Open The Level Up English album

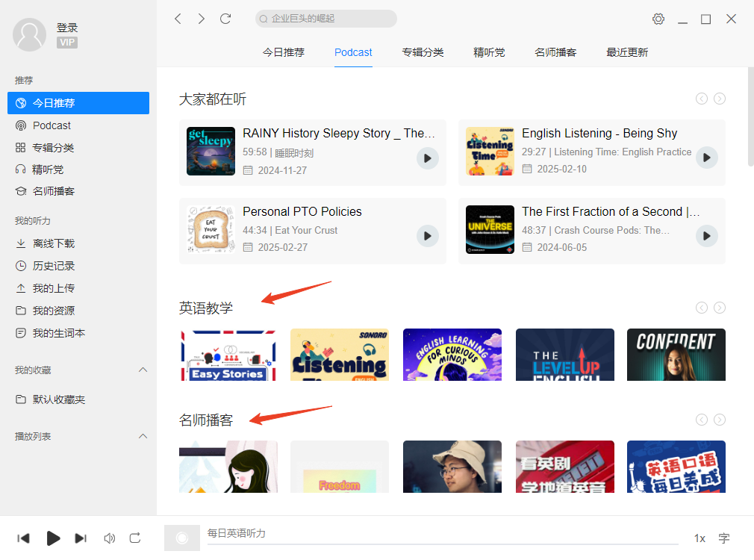click(565, 355)
